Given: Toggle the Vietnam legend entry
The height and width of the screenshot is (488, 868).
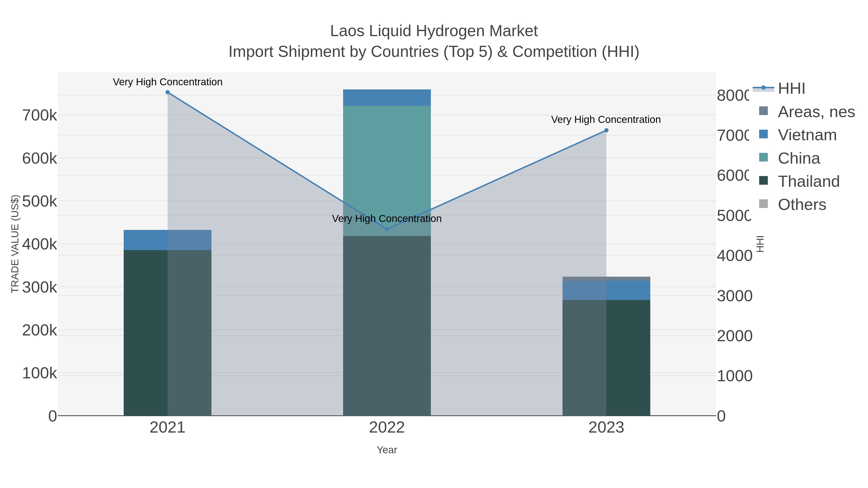Looking at the screenshot, I should pos(798,135).
